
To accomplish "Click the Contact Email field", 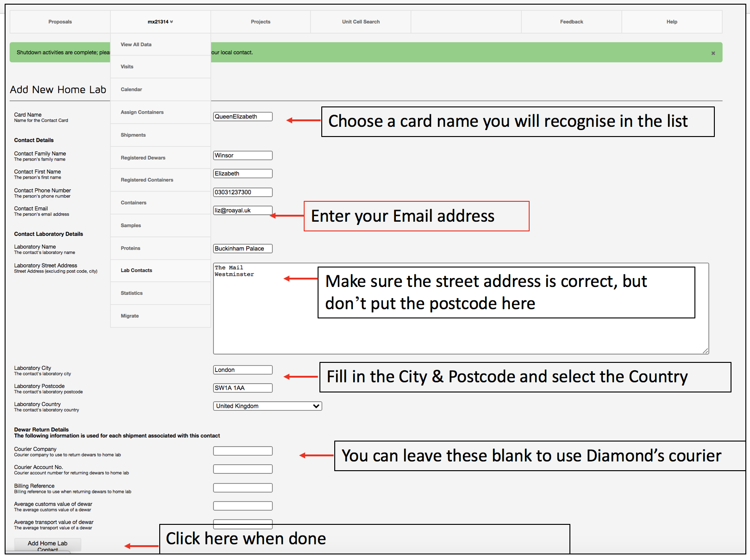I will [242, 210].
